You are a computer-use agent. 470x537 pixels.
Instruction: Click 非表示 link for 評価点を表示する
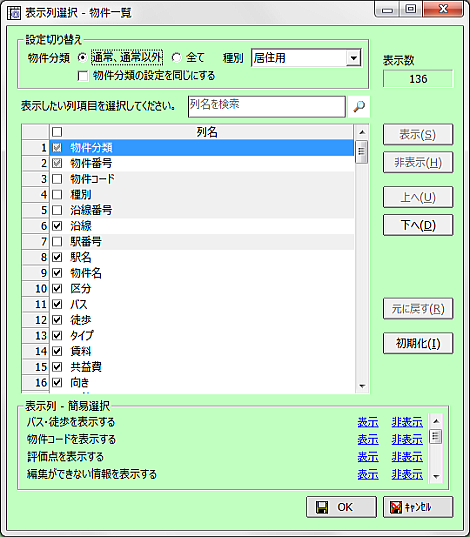coord(407,457)
